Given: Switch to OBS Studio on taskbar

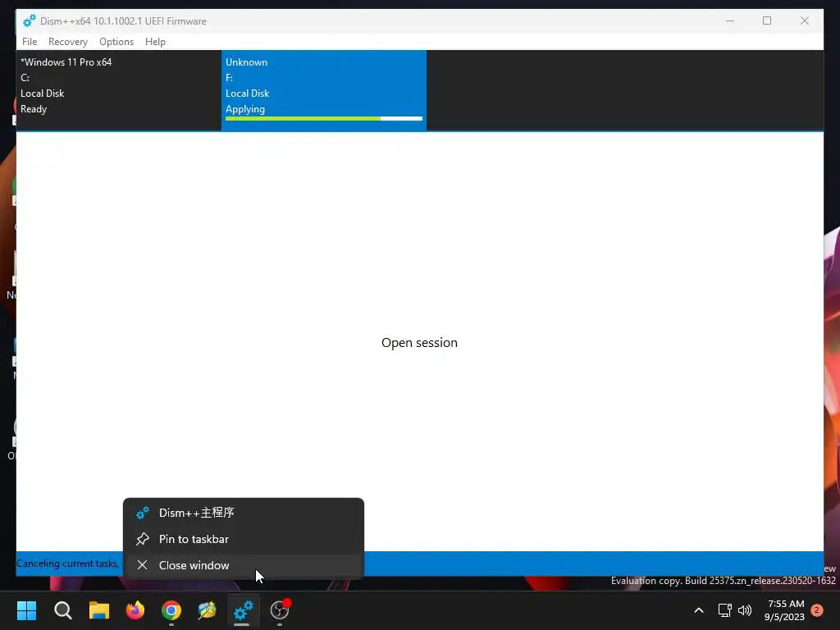Looking at the screenshot, I should (x=279, y=610).
